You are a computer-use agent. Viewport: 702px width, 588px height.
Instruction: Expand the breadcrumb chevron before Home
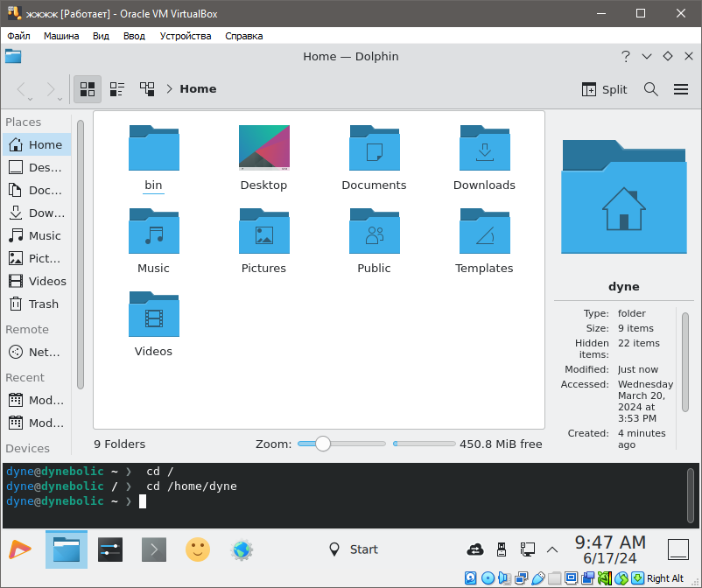[169, 89]
